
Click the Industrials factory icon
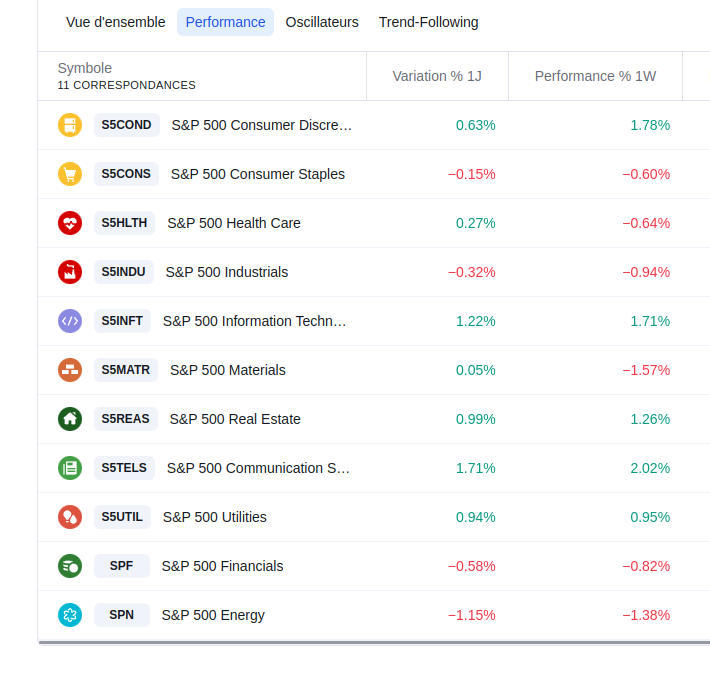69,272
